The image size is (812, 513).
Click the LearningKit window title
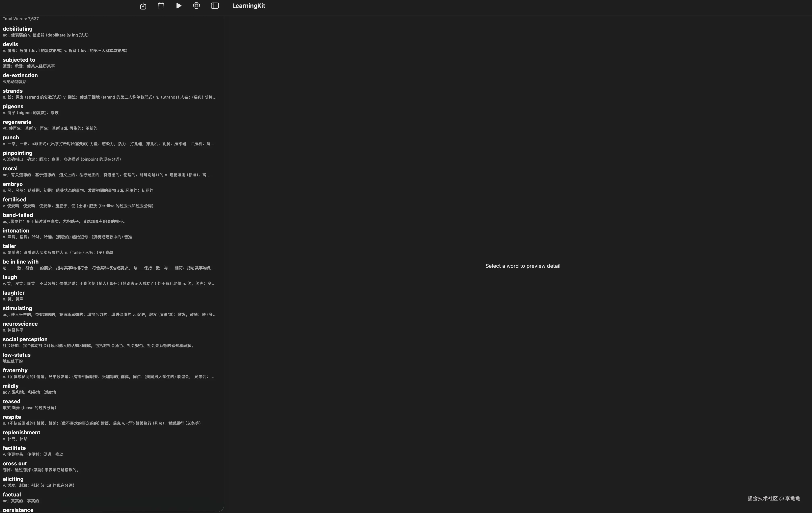(248, 6)
